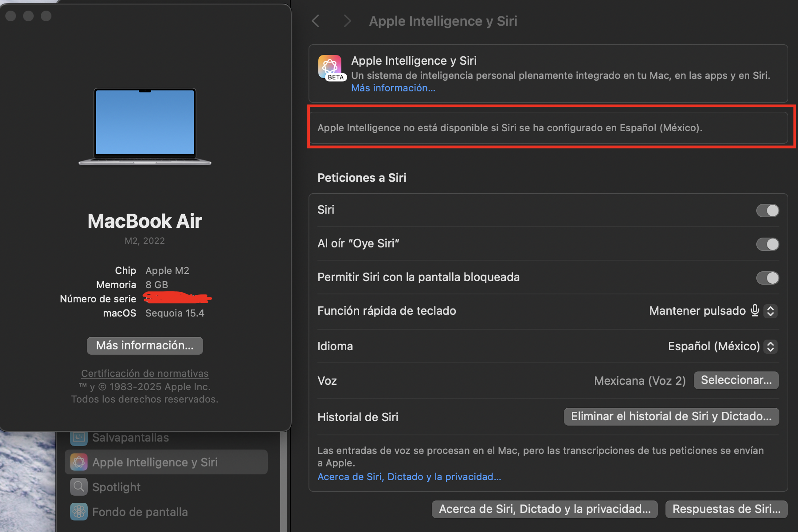This screenshot has height=532, width=798.
Task: Click the Apple M2 chip value
Action: pos(167,270)
